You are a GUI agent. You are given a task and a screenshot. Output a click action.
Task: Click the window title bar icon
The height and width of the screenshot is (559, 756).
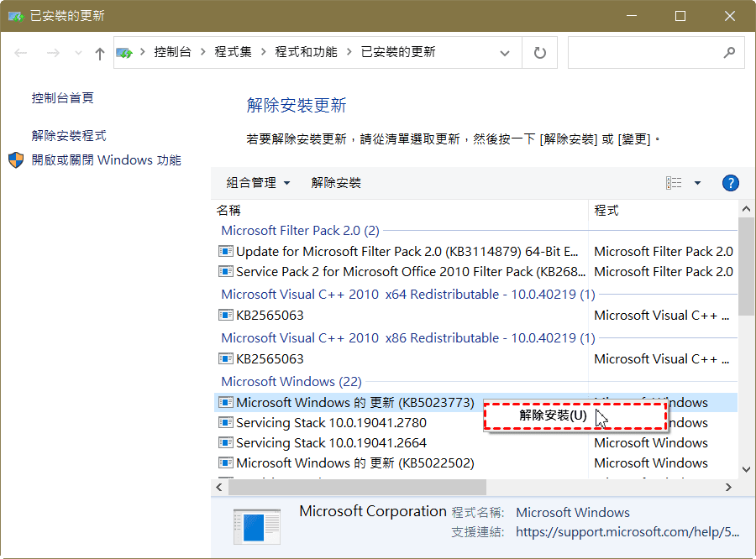click(16, 17)
